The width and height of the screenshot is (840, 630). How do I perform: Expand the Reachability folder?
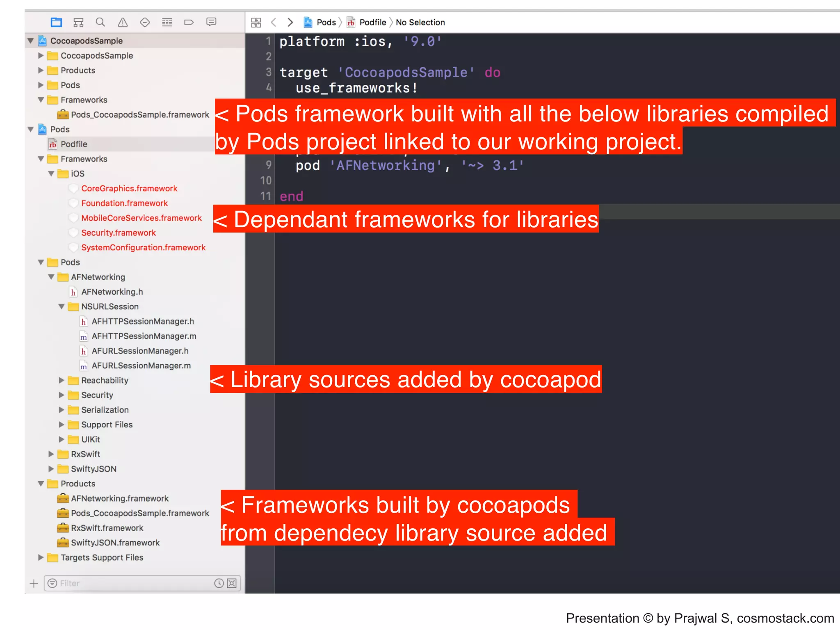(62, 380)
